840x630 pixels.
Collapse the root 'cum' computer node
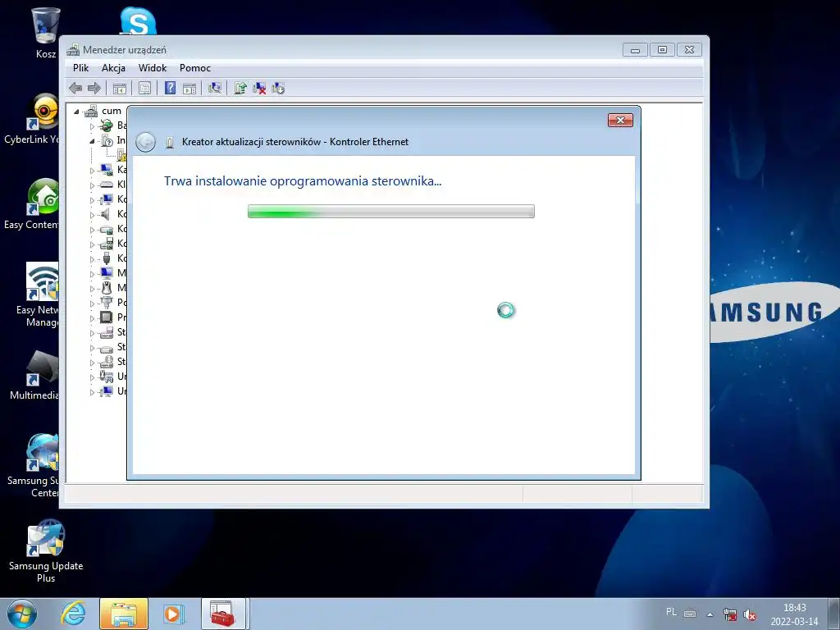[76, 112]
